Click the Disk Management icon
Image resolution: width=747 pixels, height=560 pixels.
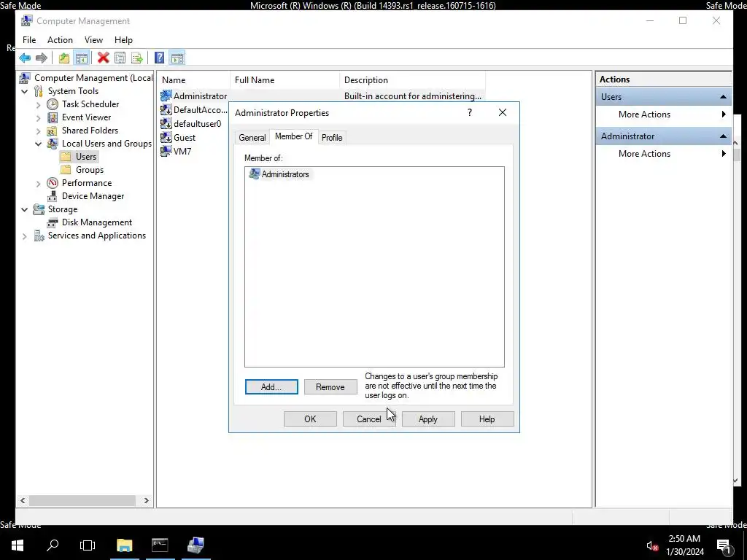(53, 222)
